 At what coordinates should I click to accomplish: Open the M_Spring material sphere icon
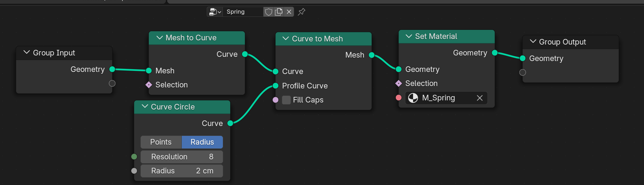(413, 98)
